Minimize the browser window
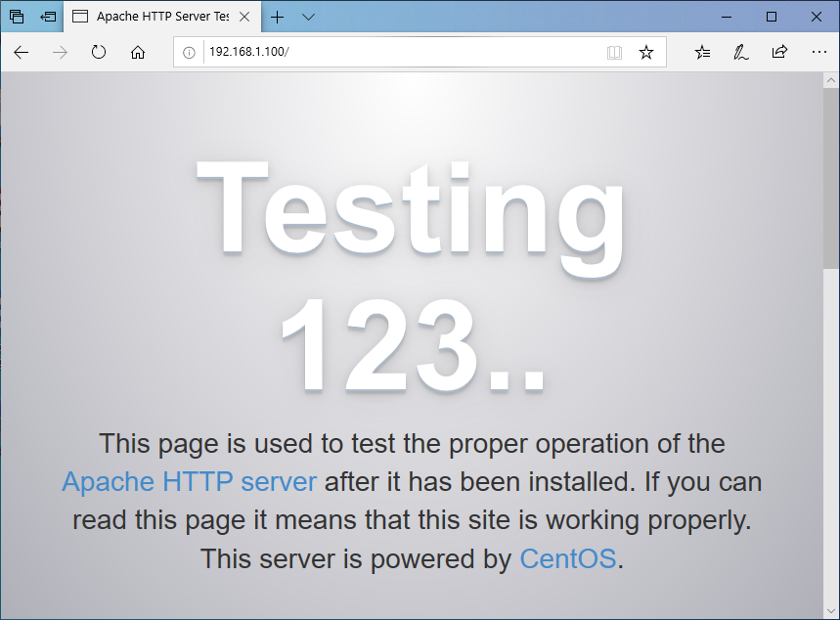Screen dimensions: 840x620 [727, 17]
